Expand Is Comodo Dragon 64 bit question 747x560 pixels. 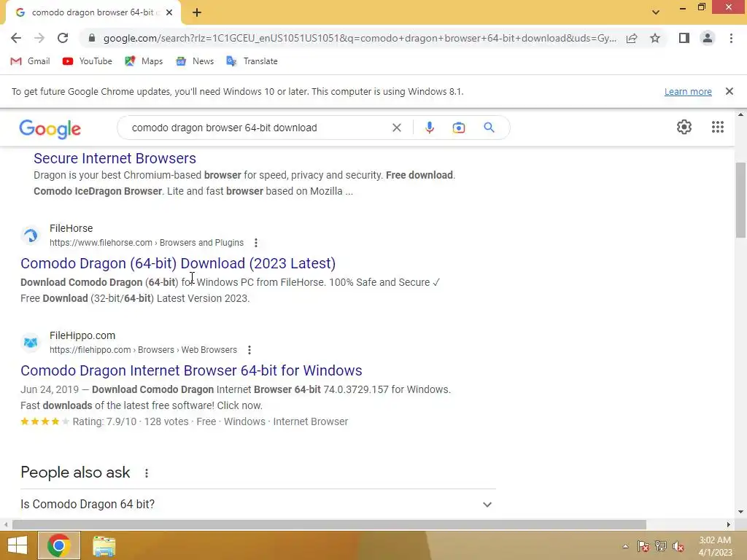258,505
